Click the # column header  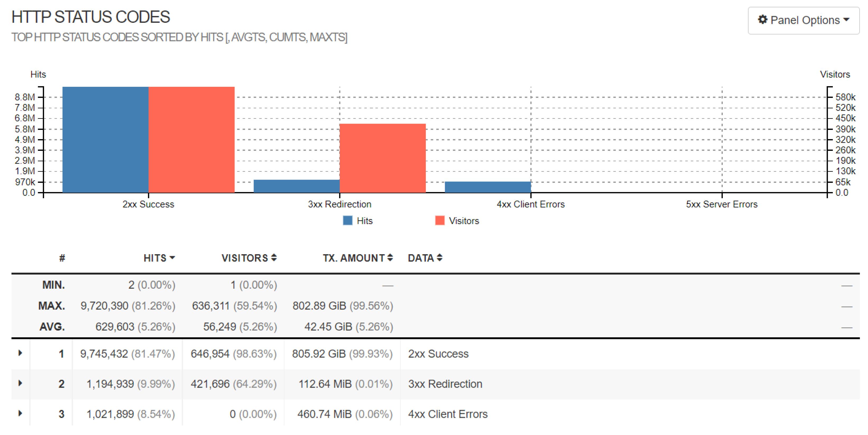[x=62, y=258]
